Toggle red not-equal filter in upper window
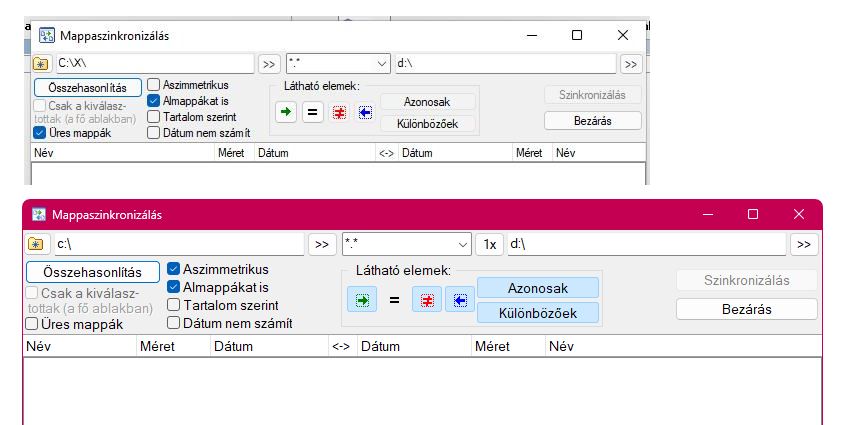The width and height of the screenshot is (851, 425). click(339, 112)
